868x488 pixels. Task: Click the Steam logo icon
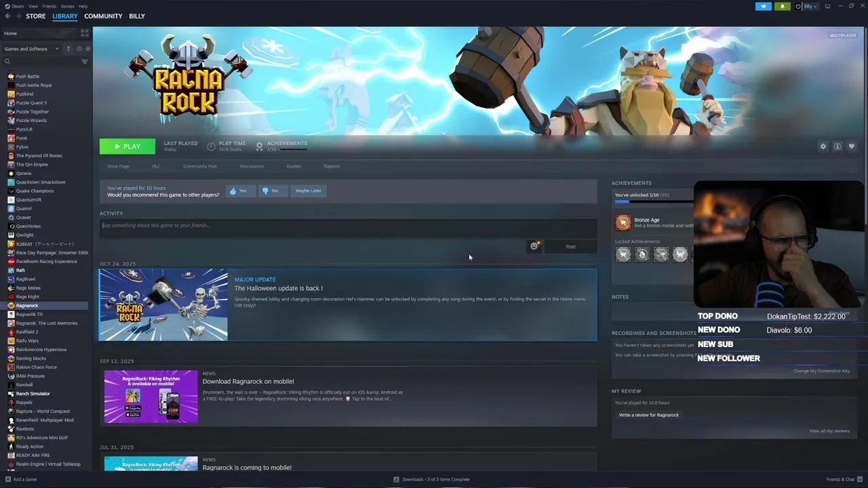6,6
